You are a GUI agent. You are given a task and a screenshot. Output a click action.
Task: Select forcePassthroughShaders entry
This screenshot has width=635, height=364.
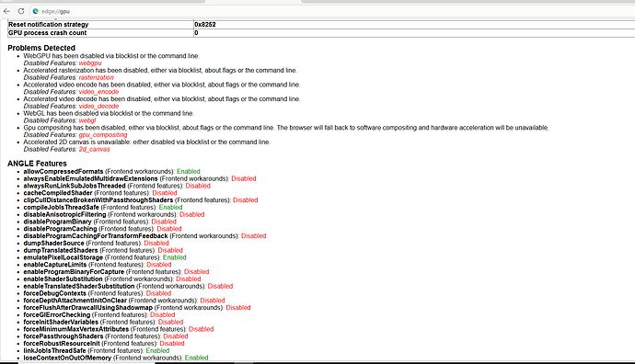pyautogui.click(x=106, y=336)
